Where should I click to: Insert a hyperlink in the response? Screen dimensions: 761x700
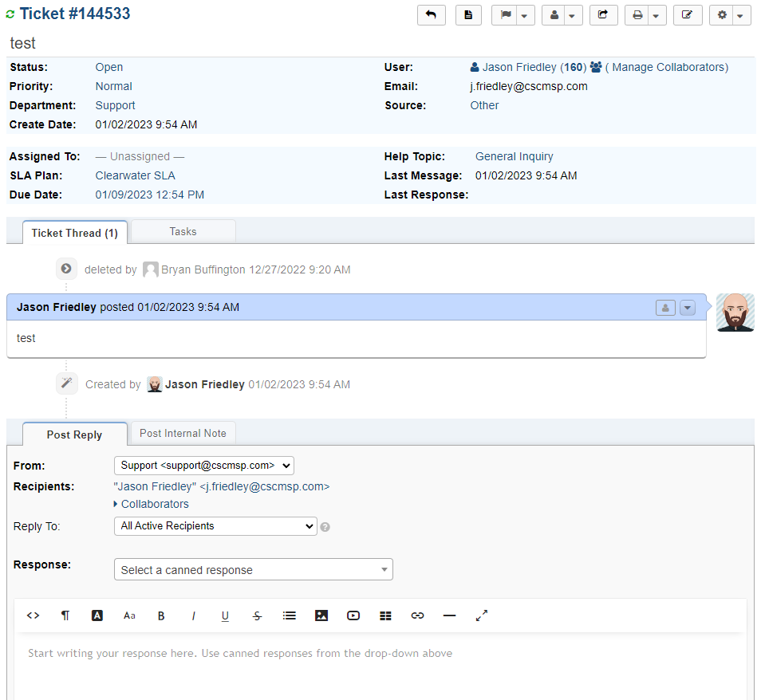click(x=417, y=615)
